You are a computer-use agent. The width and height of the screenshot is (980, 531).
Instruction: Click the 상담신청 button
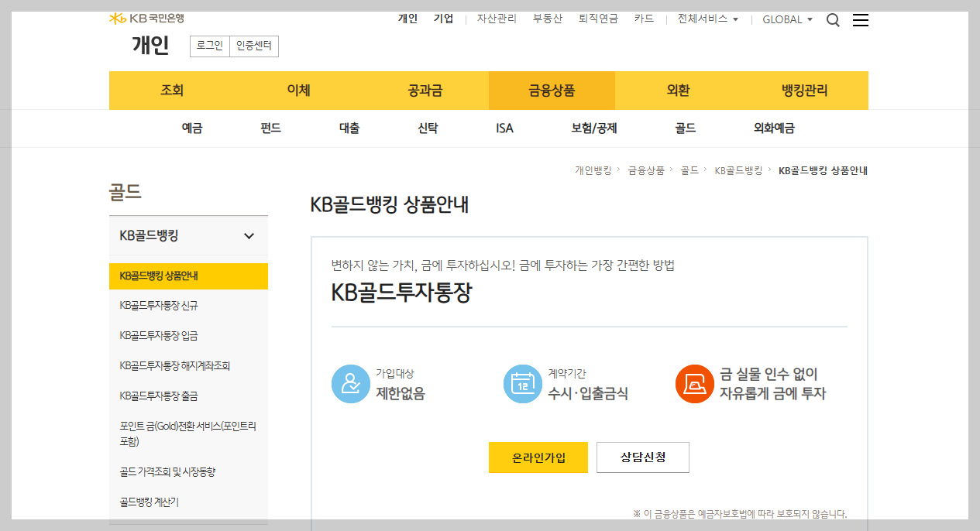(642, 457)
